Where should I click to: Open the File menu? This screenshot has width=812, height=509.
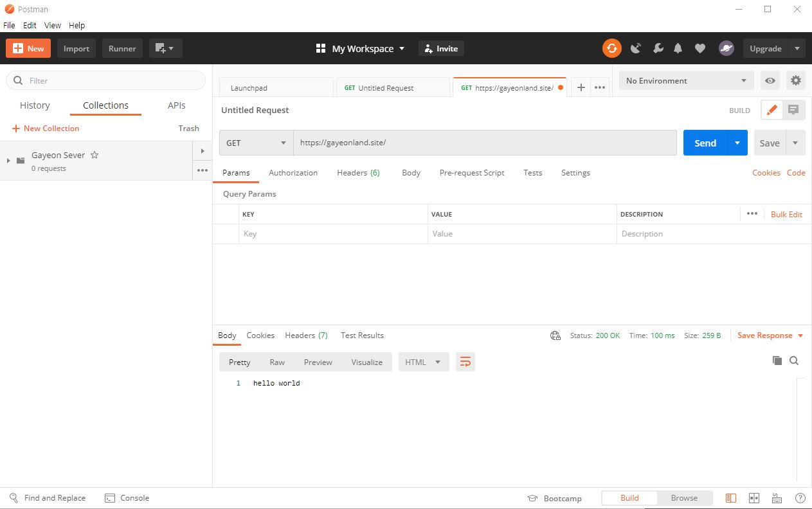(x=9, y=25)
